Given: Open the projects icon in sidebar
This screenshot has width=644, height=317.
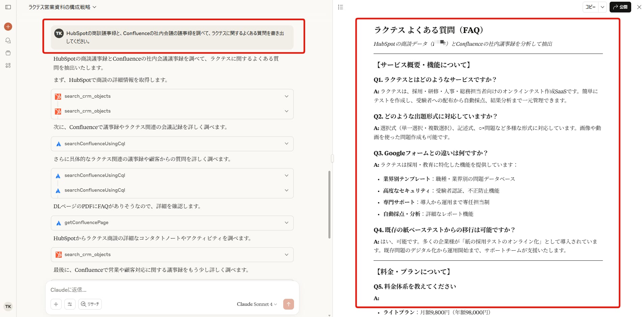Looking at the screenshot, I should (x=8, y=53).
